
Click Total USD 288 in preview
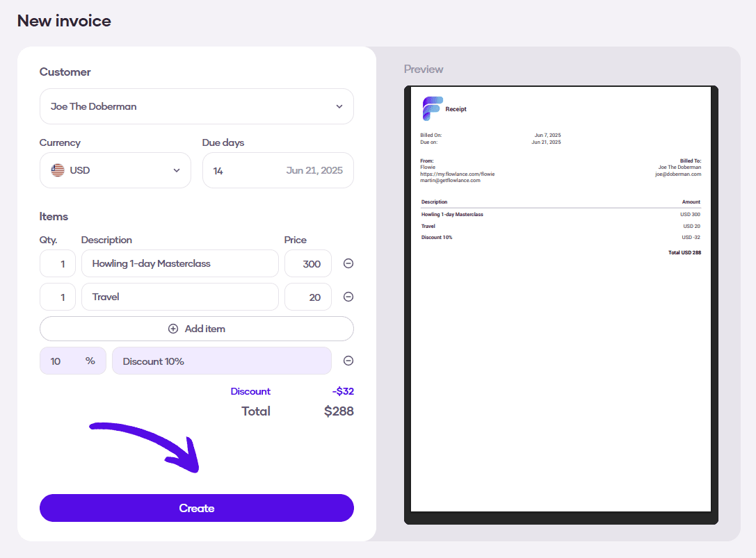pyautogui.click(x=684, y=252)
